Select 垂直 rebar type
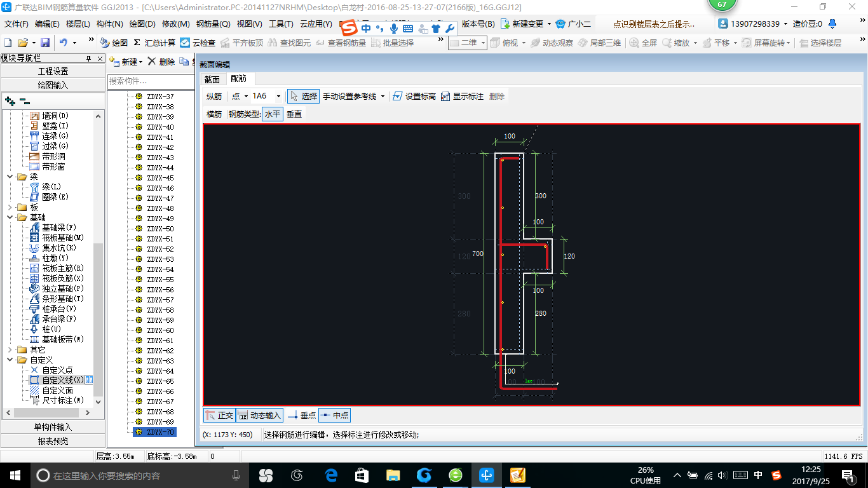 click(x=294, y=114)
